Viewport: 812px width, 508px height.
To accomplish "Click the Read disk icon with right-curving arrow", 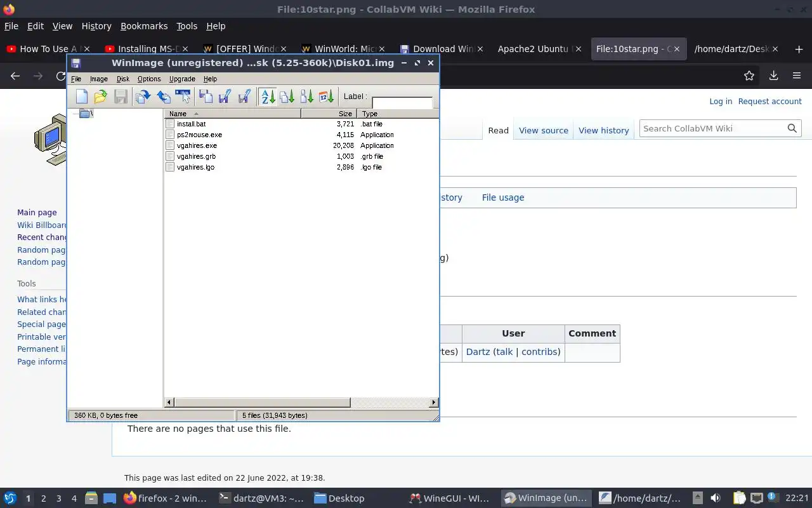I will pos(143,97).
